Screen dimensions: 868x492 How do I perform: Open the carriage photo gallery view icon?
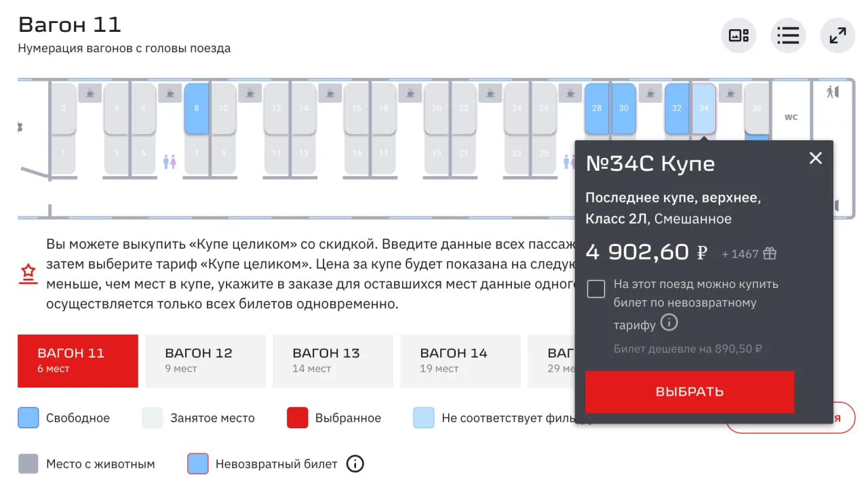738,35
